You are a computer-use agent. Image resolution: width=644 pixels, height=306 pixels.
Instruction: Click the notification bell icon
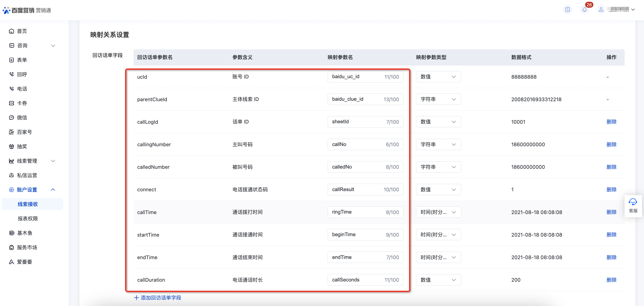tap(584, 10)
